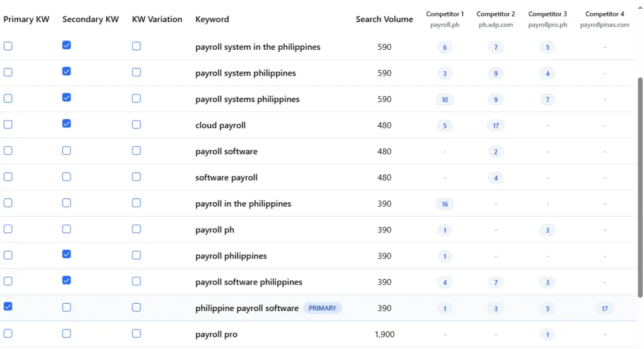The image size is (644, 349).
Task: Click the KW Variation column header
Action: (157, 20)
